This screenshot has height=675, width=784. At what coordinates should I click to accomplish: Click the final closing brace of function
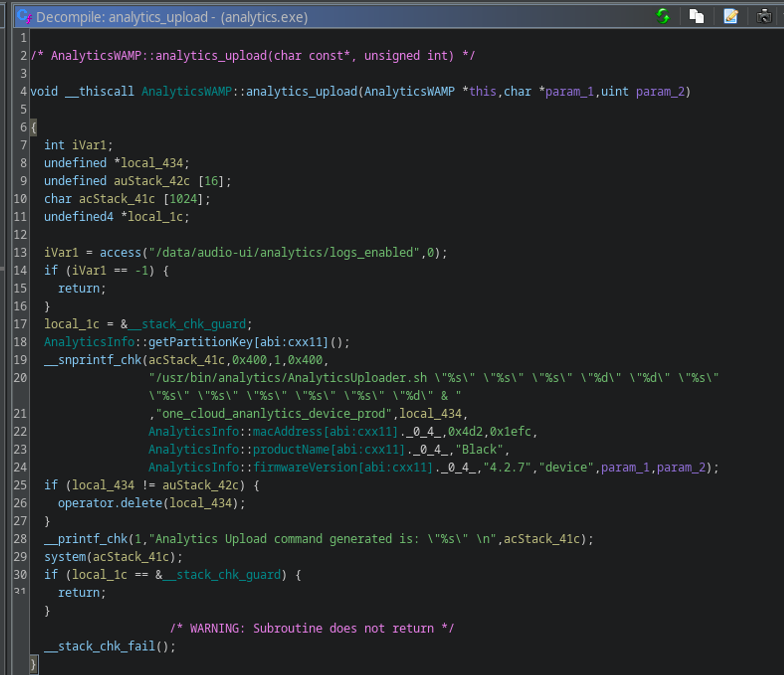point(34,664)
